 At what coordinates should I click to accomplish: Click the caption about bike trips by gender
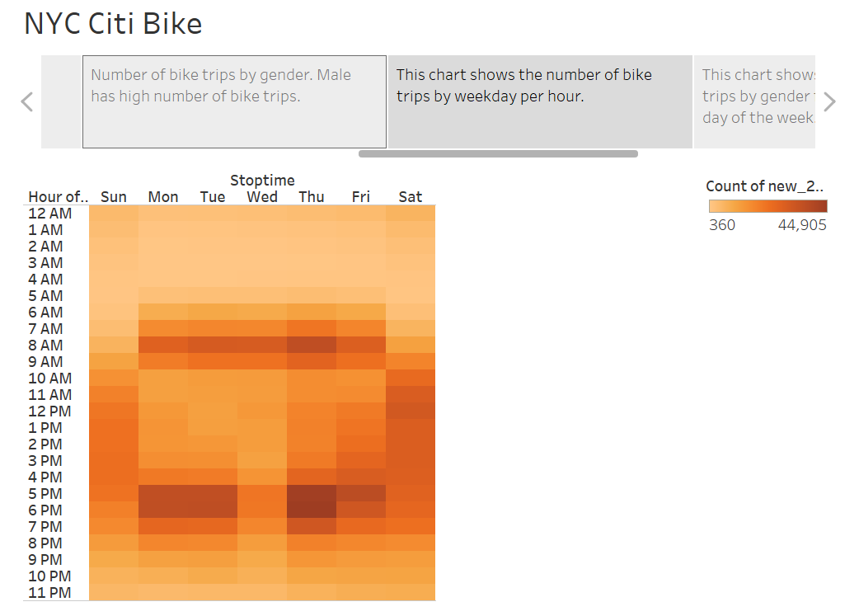(x=233, y=99)
